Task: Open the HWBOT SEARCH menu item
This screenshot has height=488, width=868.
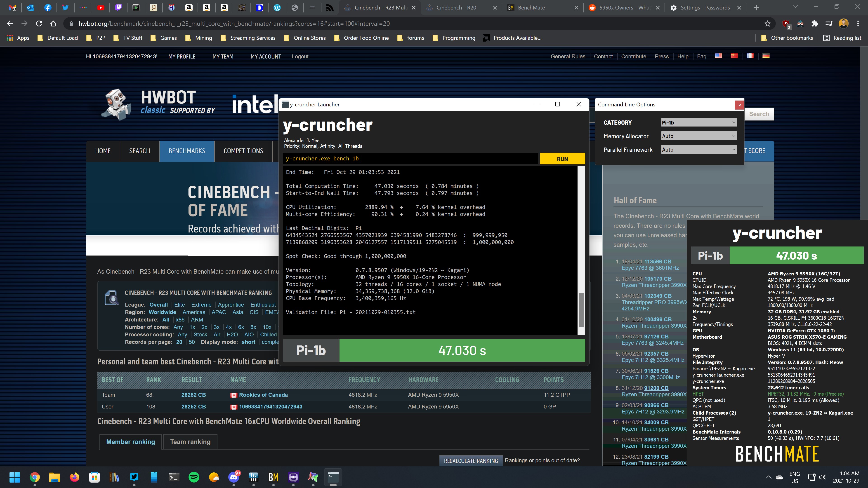Action: click(139, 151)
